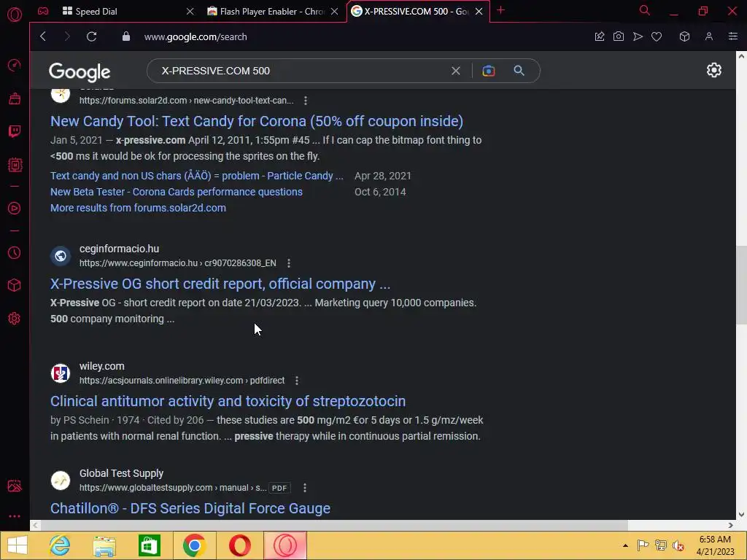The width and height of the screenshot is (747, 560).
Task: Launch Internet Explorer from taskbar
Action: click(60, 545)
